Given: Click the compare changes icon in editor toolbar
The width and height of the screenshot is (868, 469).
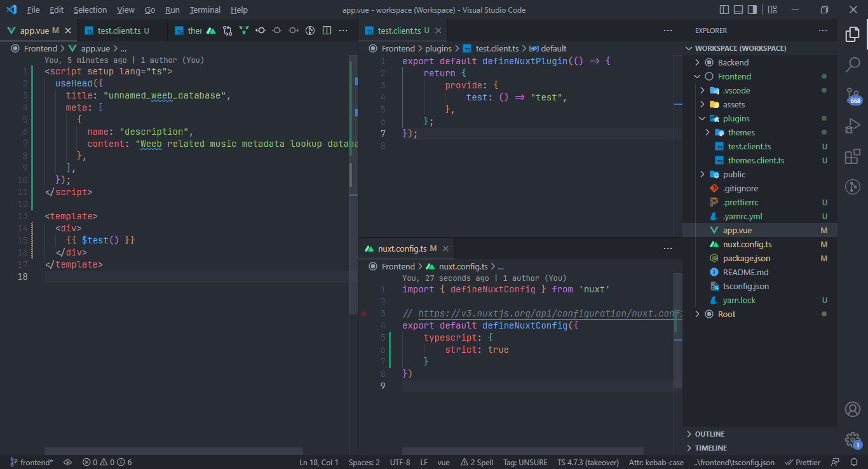Looking at the screenshot, I should click(x=227, y=31).
